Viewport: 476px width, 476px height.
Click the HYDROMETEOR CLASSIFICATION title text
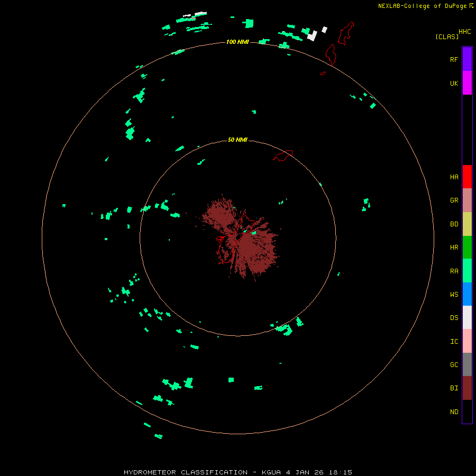click(x=186, y=472)
